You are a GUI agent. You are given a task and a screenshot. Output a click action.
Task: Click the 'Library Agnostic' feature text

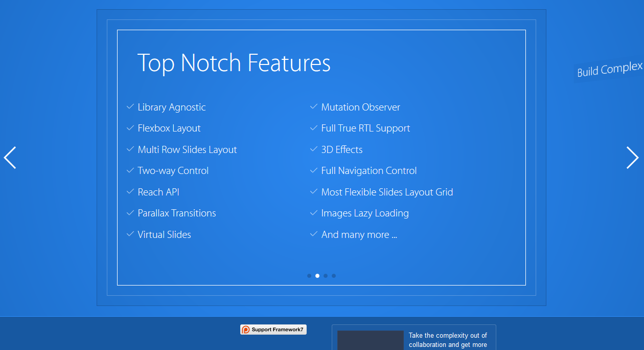(172, 107)
